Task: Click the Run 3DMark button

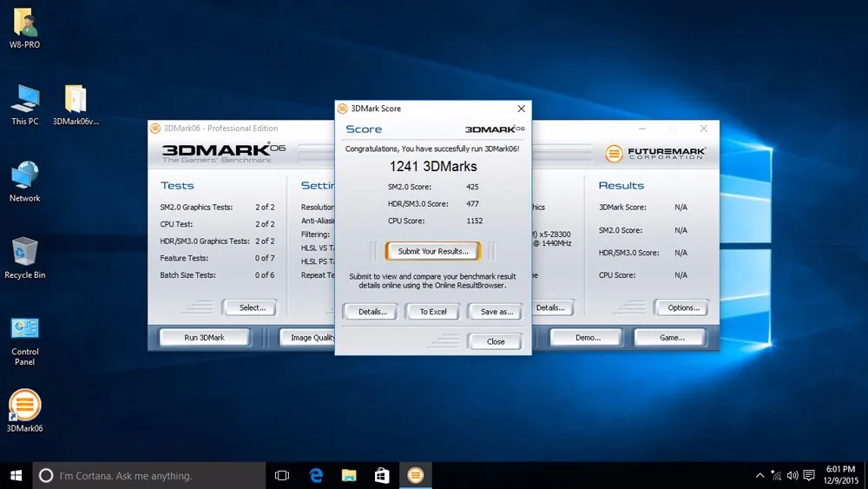Action: pyautogui.click(x=204, y=337)
